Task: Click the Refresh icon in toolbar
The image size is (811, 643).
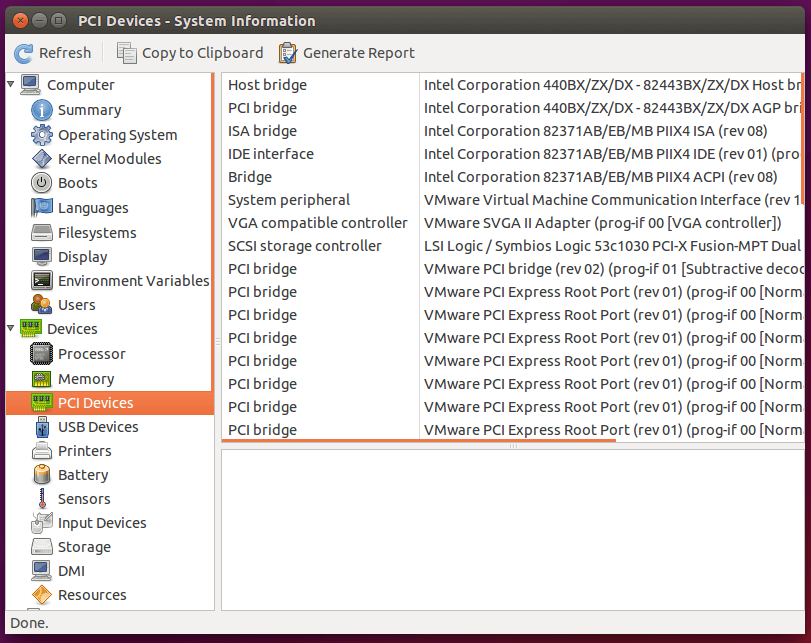Action: coord(23,53)
